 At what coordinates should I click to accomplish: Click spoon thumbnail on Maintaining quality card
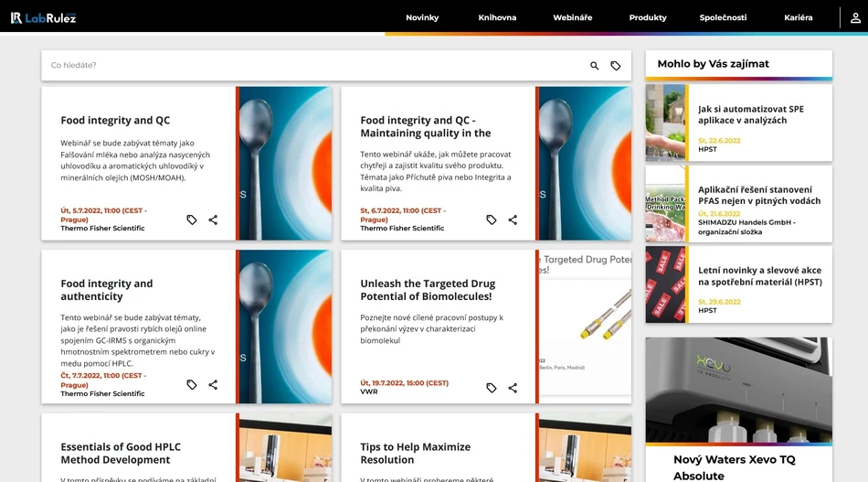pos(585,164)
